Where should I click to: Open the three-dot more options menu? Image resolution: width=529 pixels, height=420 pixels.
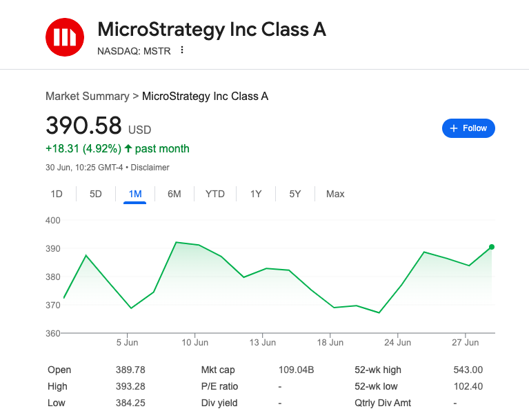182,50
